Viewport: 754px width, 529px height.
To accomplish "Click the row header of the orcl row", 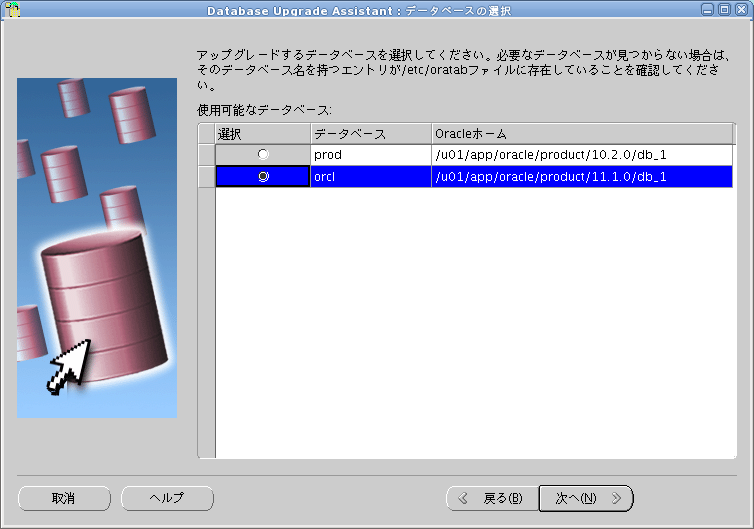I will click(207, 176).
